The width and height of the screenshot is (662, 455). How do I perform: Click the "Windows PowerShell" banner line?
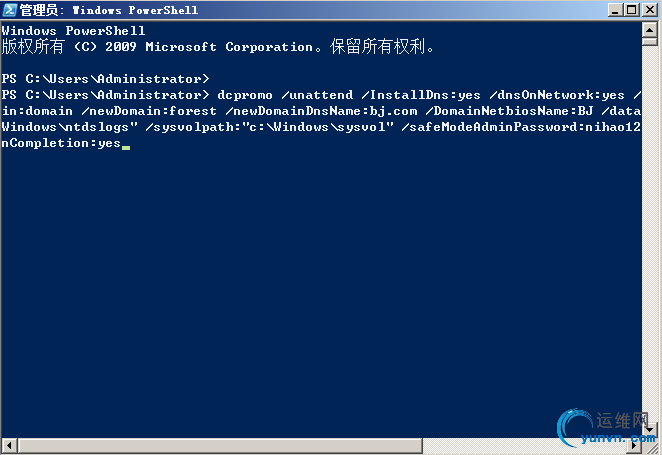pyautogui.click(x=74, y=31)
